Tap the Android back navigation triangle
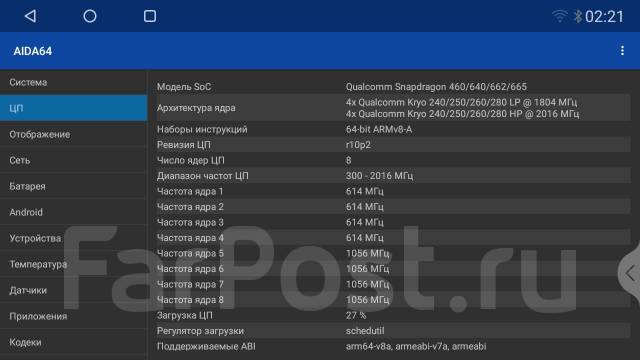This screenshot has width=640, height=360. pos(31,16)
